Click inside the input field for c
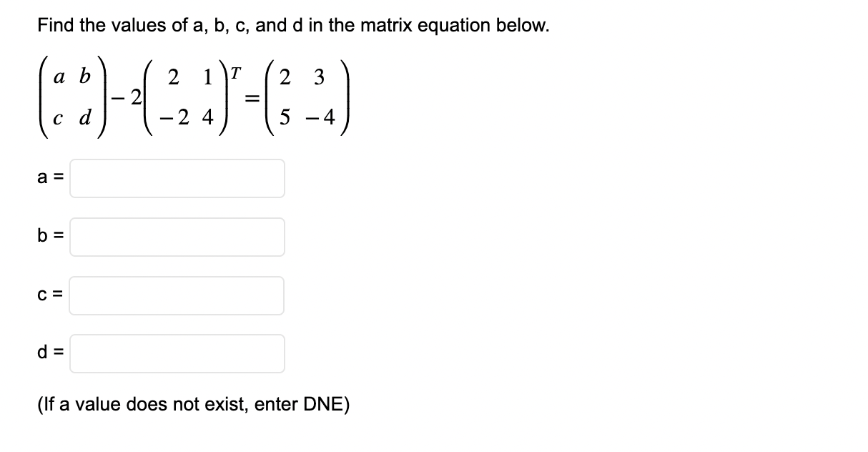 point(176,295)
